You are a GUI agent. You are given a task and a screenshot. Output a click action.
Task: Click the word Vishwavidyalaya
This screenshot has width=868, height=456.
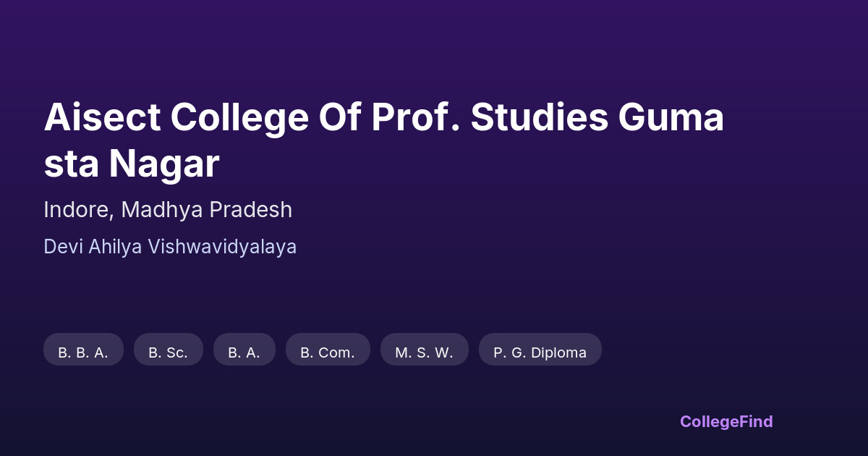223,247
